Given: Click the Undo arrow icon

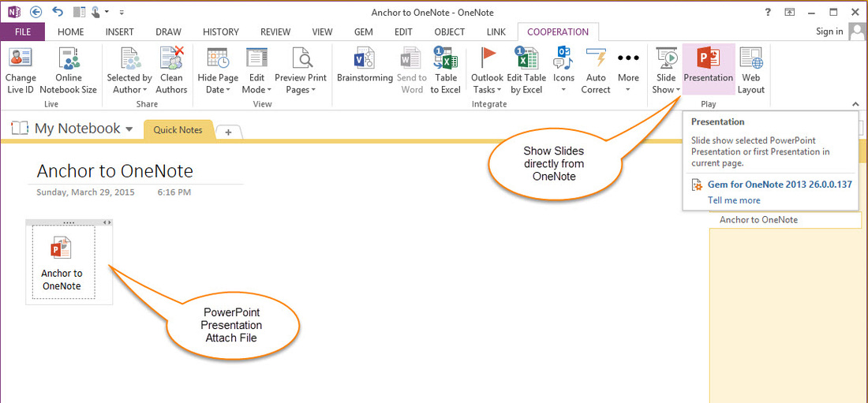Looking at the screenshot, I should point(57,12).
